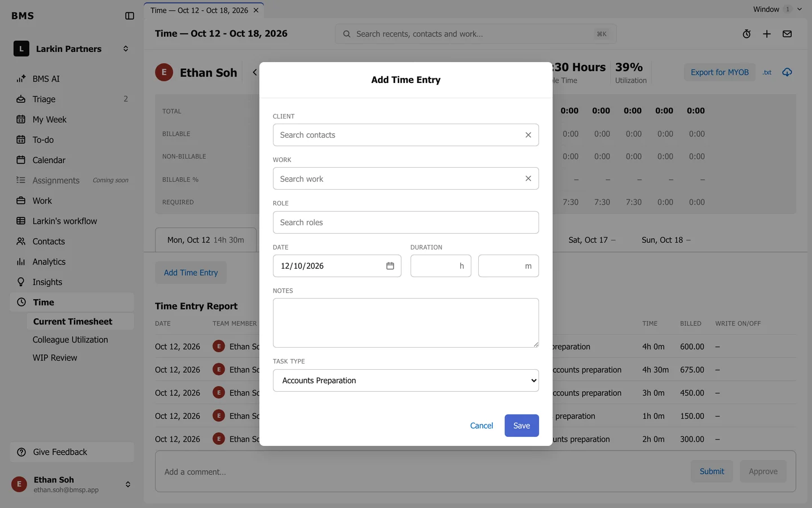Go to Triage in the sidebar
Viewport: 812px width, 508px height.
tap(72, 99)
